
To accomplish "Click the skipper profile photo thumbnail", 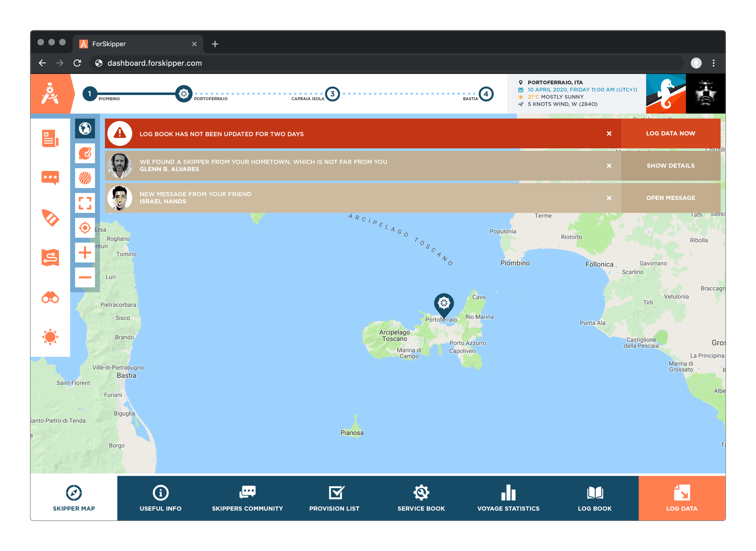I will coord(705,94).
